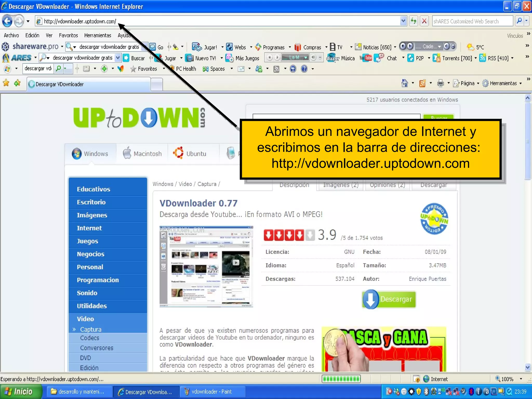Viewport: 532px width, 399px height.
Task: Open the Conversores subcategory link
Action: (97, 348)
